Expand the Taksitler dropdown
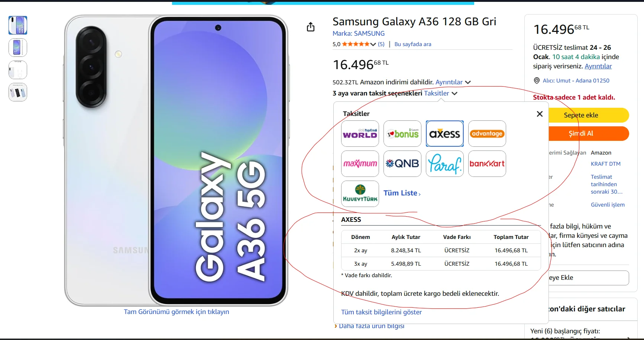Image resolution: width=644 pixels, height=340 pixels. click(x=441, y=93)
